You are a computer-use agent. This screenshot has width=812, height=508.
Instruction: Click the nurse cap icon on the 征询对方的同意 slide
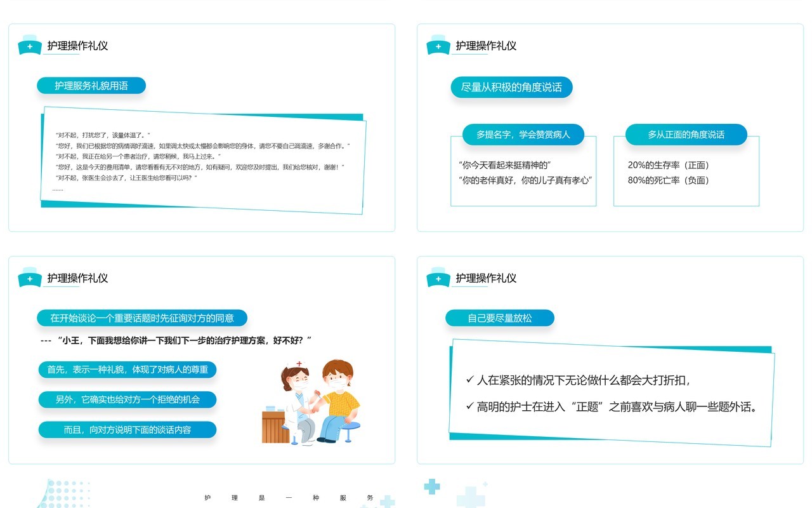[x=30, y=277]
